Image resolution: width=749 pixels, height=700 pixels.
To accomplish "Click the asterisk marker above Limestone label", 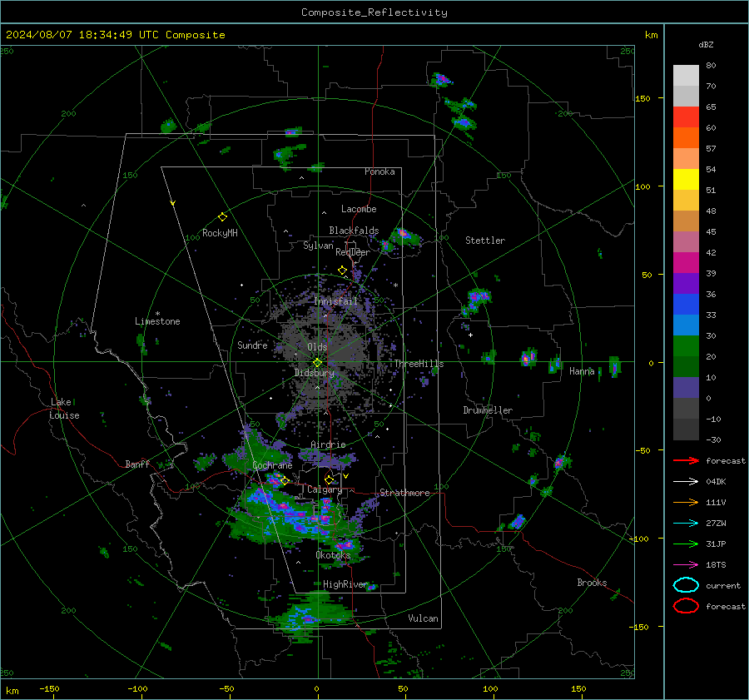I will [157, 314].
